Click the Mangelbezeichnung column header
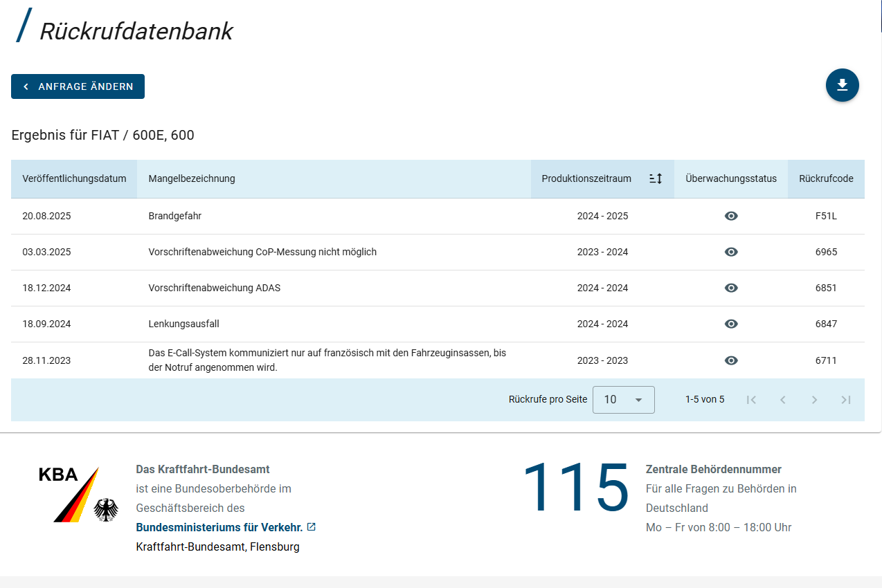This screenshot has width=882, height=588. tap(192, 178)
